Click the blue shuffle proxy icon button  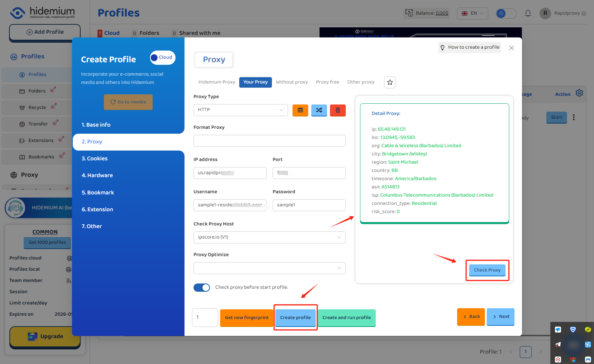point(319,110)
